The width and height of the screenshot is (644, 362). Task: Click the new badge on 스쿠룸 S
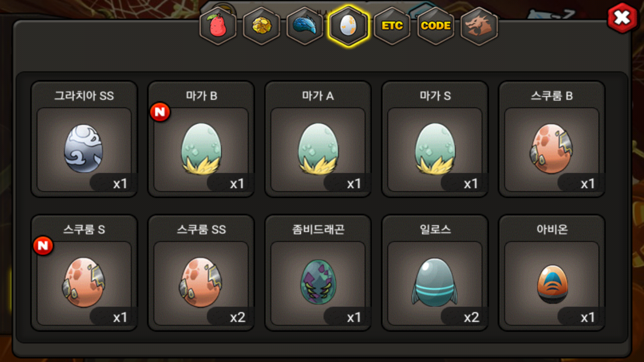click(x=43, y=246)
